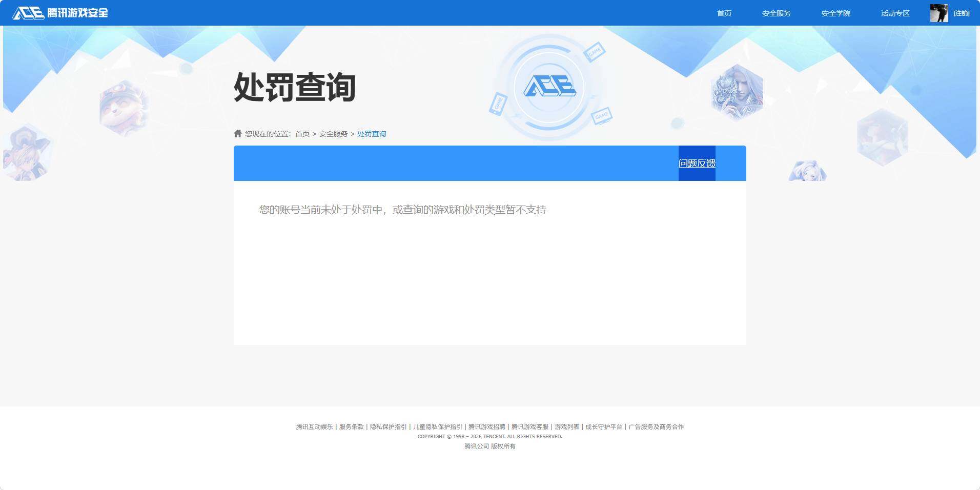Open the 游戏列表 footer link

tap(566, 426)
